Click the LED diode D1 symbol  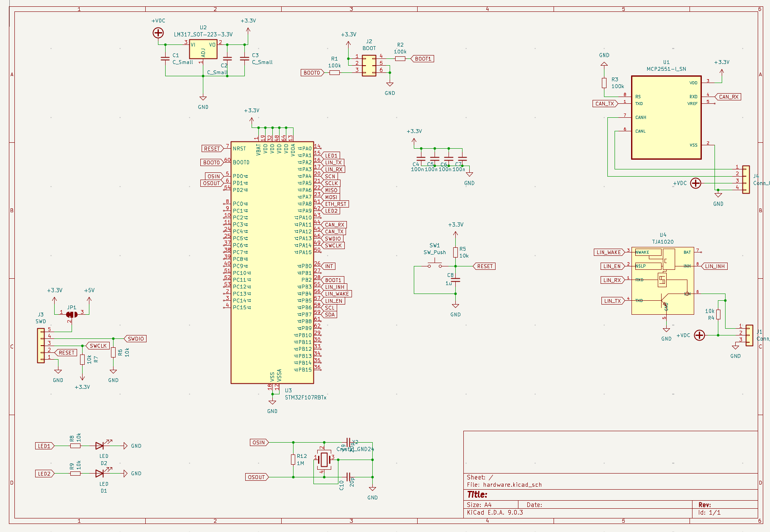[100, 473]
